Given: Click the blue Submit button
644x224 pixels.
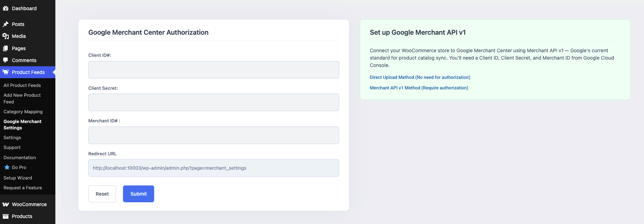Looking at the screenshot, I should 138,194.
